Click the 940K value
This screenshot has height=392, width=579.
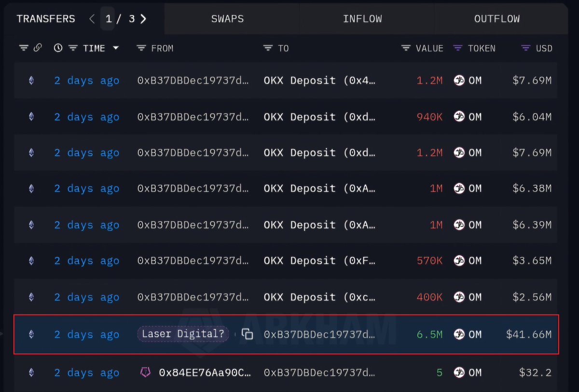[429, 117]
